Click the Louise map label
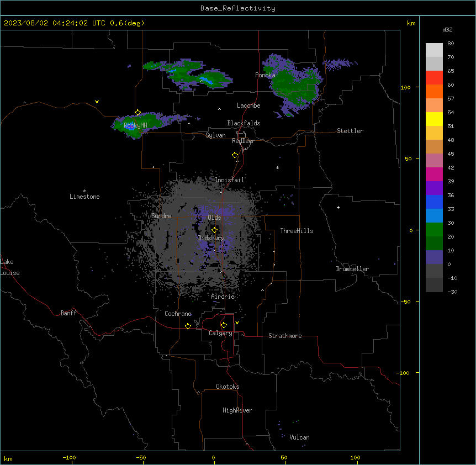Screen dimensions: 476x465 click(x=10, y=273)
